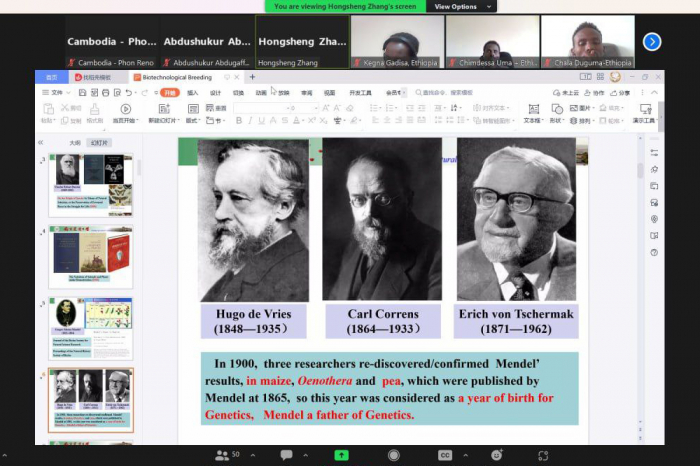This screenshot has height=466, width=700.
Task: Click the blue next-participants arrow in video strip
Action: tap(652, 41)
